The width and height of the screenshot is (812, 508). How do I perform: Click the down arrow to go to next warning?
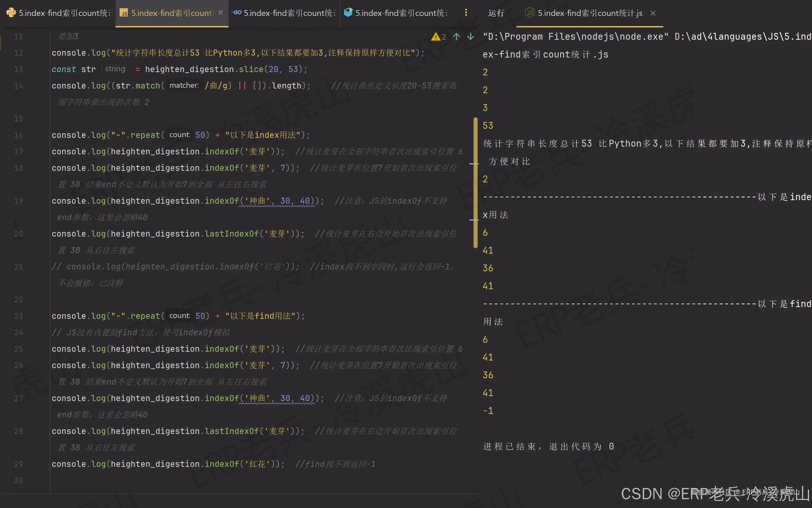470,37
